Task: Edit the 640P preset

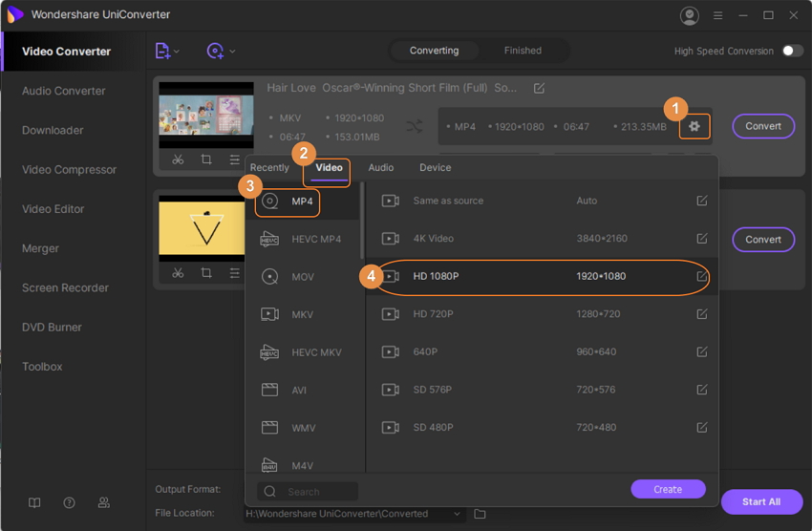Action: click(702, 351)
